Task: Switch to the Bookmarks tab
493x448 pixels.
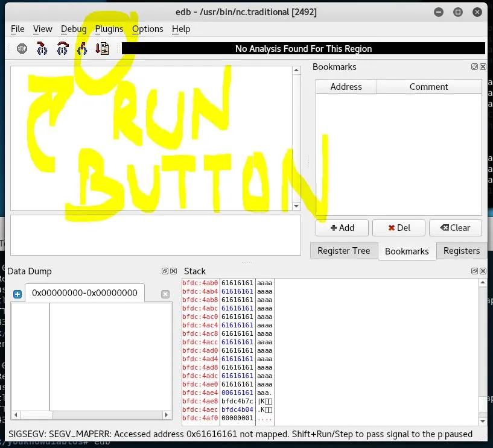Action: [407, 251]
